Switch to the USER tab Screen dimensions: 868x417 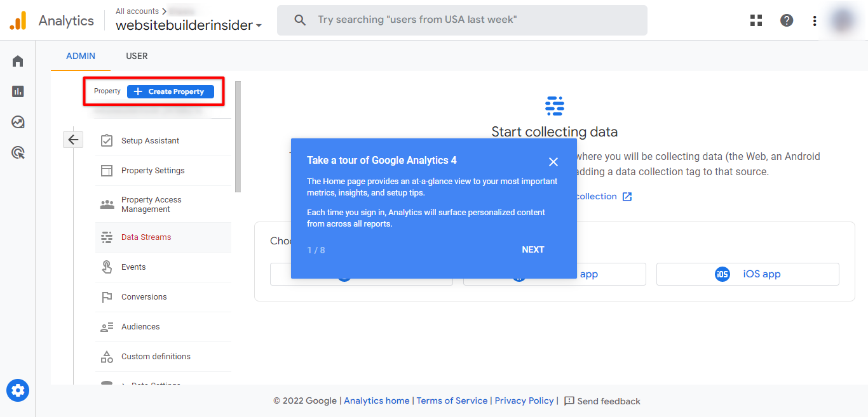[x=137, y=56]
